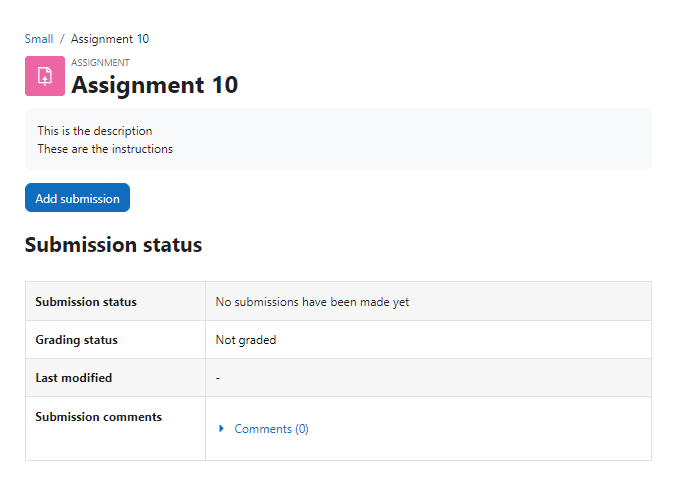Screen dimensions: 689x483
Task: Click 'No submissions have been made yet' cell
Action: coord(428,301)
